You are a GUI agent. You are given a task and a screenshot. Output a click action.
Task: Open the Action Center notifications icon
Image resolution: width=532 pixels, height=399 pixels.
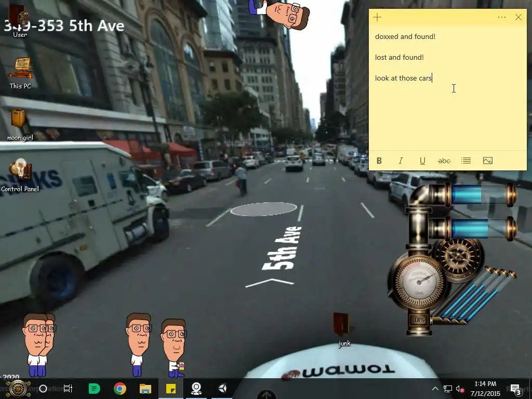516,389
